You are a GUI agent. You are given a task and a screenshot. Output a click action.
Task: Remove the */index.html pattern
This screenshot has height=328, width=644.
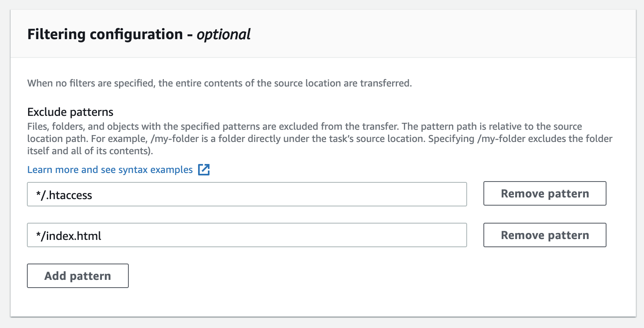(x=545, y=235)
